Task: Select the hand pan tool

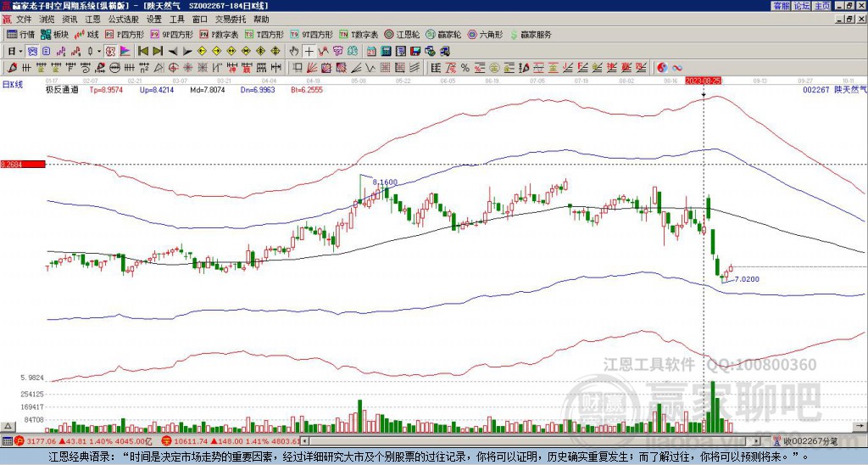Action: point(293,52)
